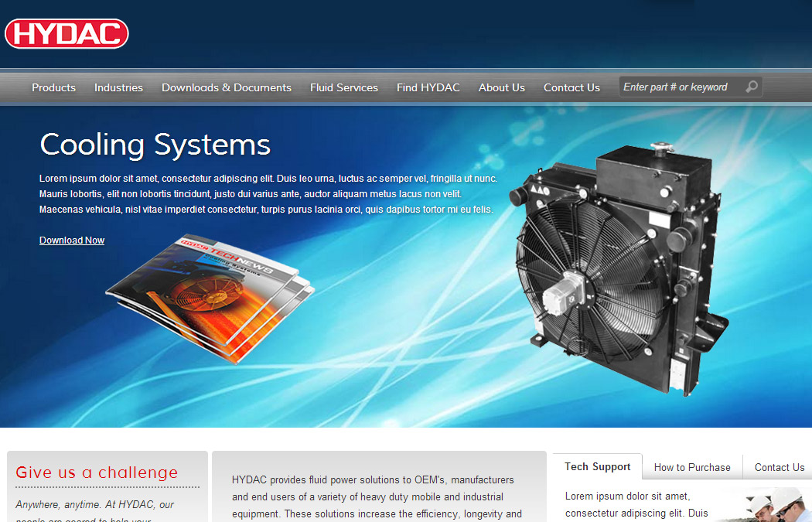Focus the part number or keyword search field
The height and width of the screenshot is (522, 812).
(x=681, y=87)
